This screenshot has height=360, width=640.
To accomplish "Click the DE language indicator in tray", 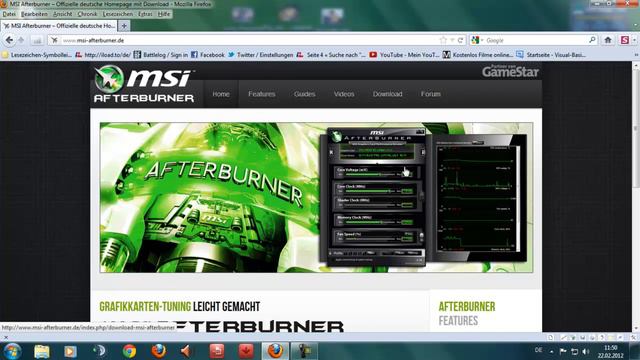I will tap(538, 350).
